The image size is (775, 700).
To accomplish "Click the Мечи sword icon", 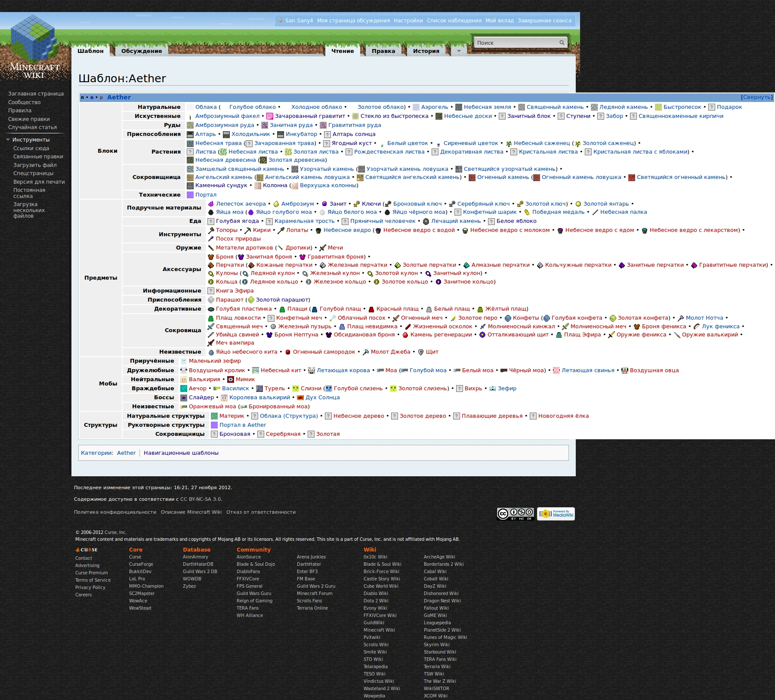I will 323,248.
